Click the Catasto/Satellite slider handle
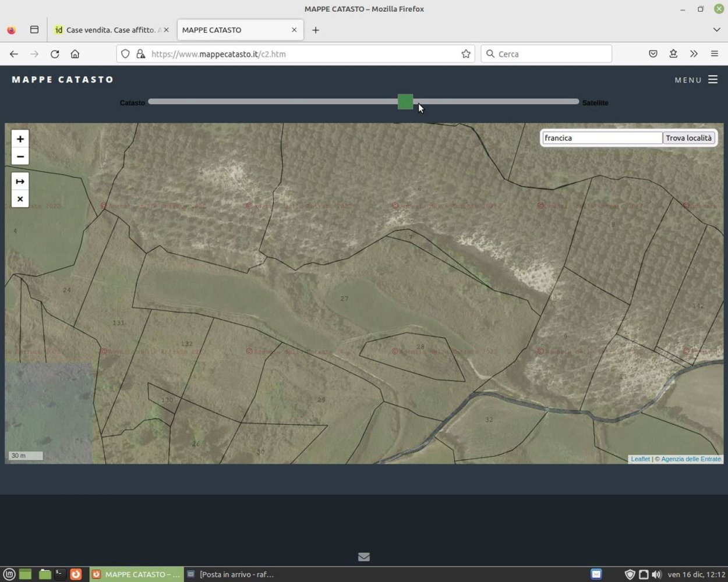Screen dimensions: 728x582 coord(405,102)
